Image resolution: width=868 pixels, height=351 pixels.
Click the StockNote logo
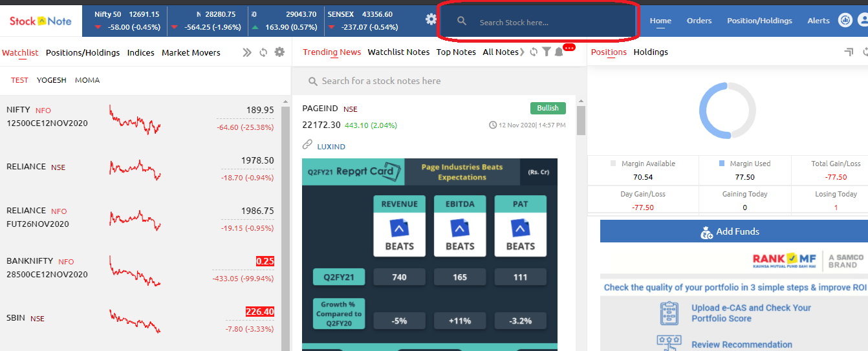coord(41,21)
